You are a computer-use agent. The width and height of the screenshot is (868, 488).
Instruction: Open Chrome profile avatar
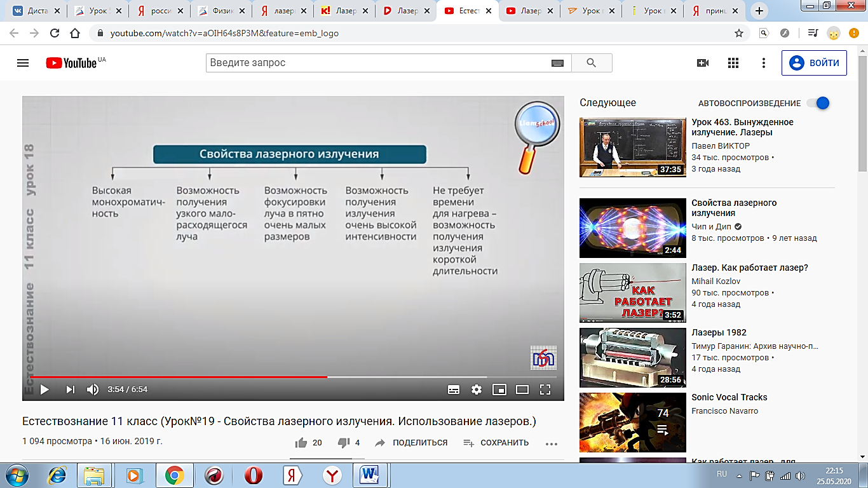coord(834,33)
